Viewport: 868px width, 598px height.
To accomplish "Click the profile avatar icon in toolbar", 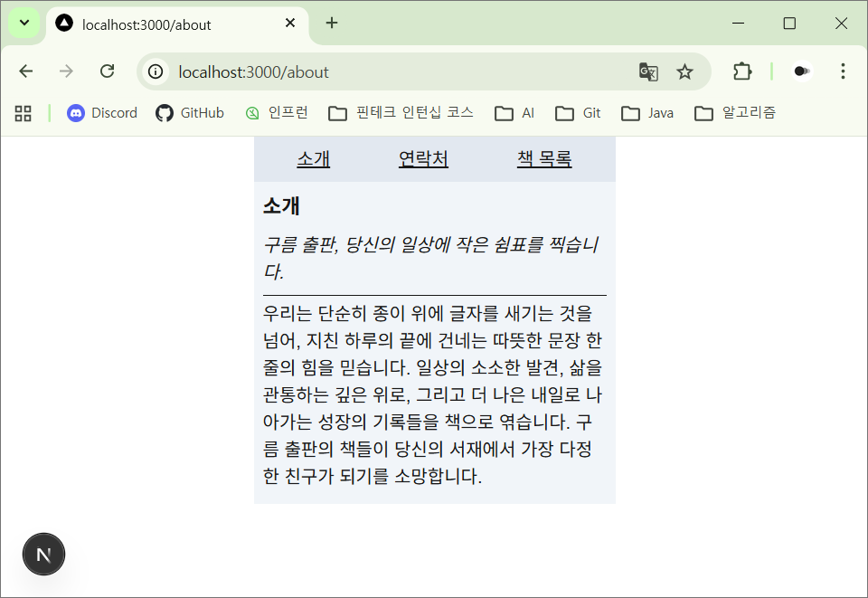I will click(801, 71).
